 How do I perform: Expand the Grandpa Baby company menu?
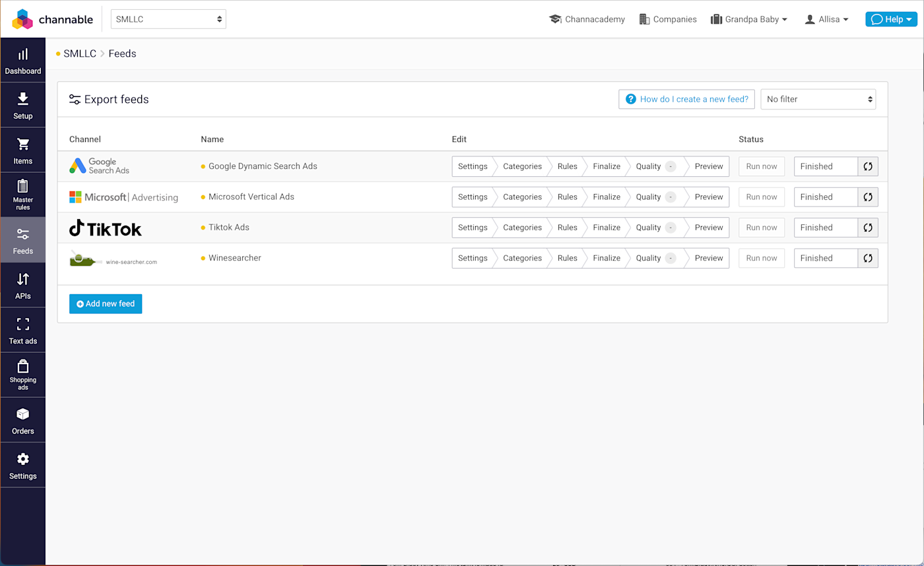point(749,19)
